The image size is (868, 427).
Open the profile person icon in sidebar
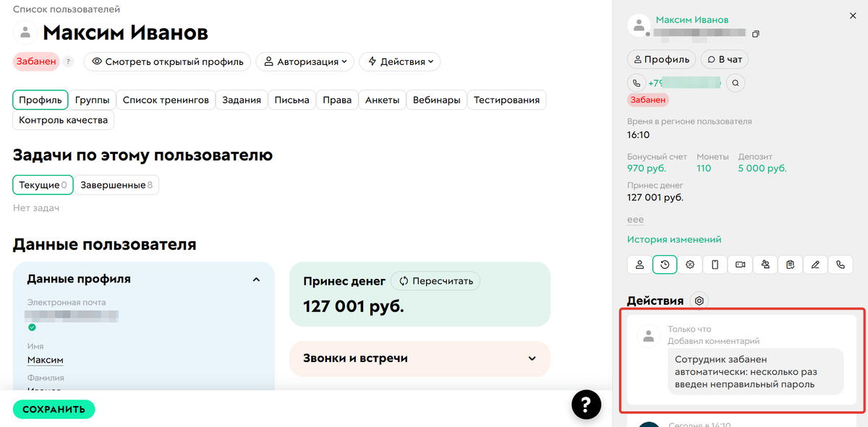click(x=639, y=264)
